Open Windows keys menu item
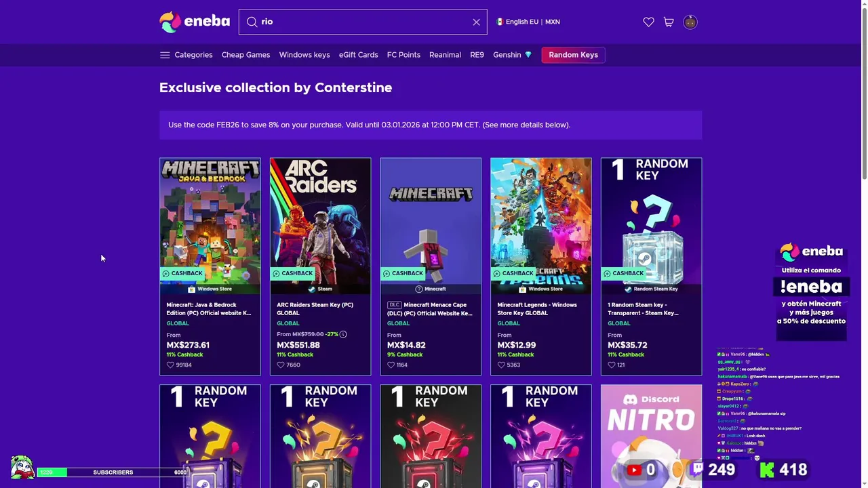This screenshot has width=868, height=488. 304,55
